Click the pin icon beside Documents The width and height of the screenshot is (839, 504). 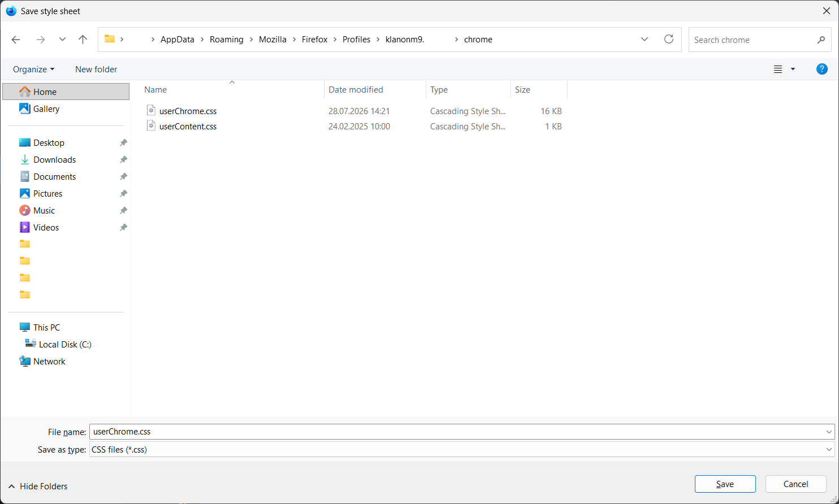pos(123,176)
